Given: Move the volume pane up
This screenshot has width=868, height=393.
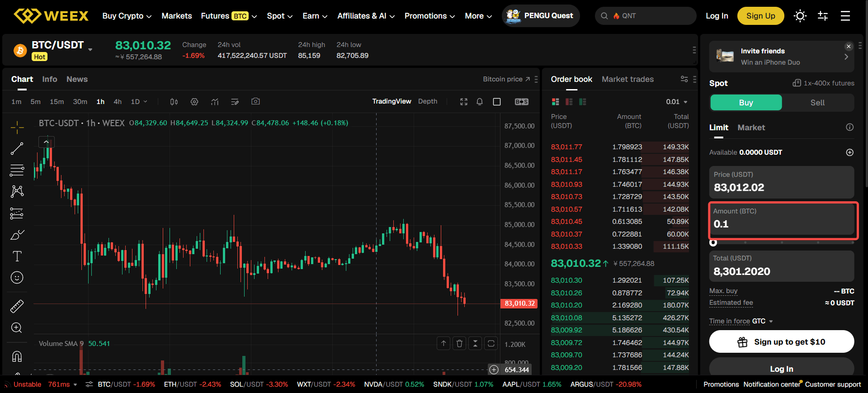Looking at the screenshot, I should [x=443, y=344].
